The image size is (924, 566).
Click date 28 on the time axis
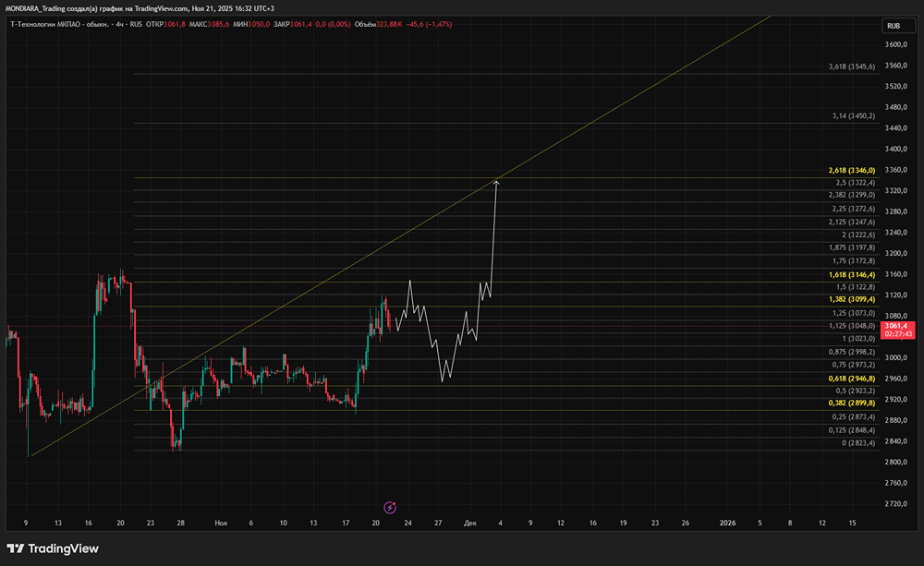pos(181,523)
